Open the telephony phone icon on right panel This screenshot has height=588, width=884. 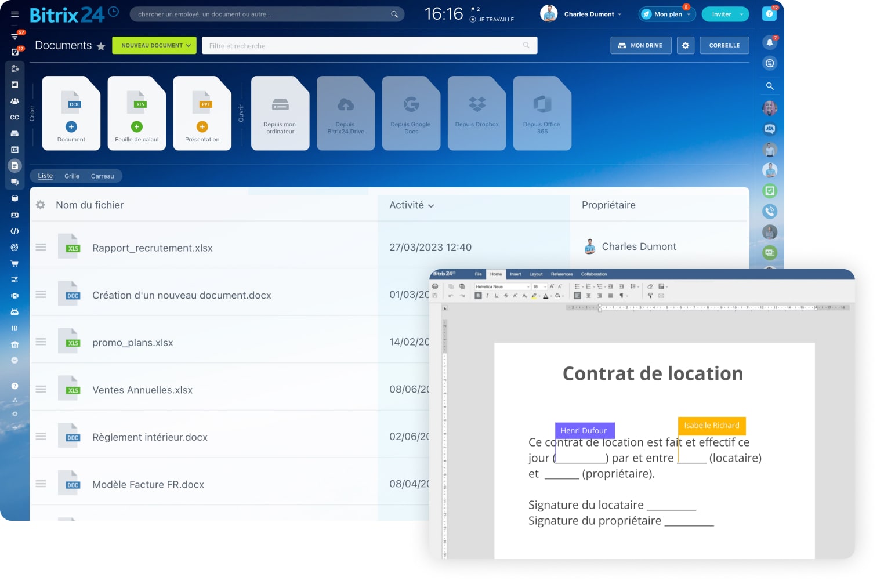pyautogui.click(x=770, y=211)
